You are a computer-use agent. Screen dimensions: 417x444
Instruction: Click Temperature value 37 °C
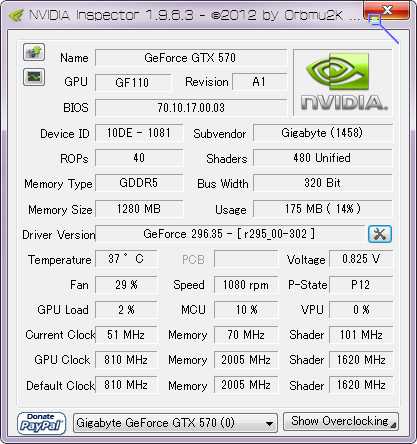pos(126,259)
